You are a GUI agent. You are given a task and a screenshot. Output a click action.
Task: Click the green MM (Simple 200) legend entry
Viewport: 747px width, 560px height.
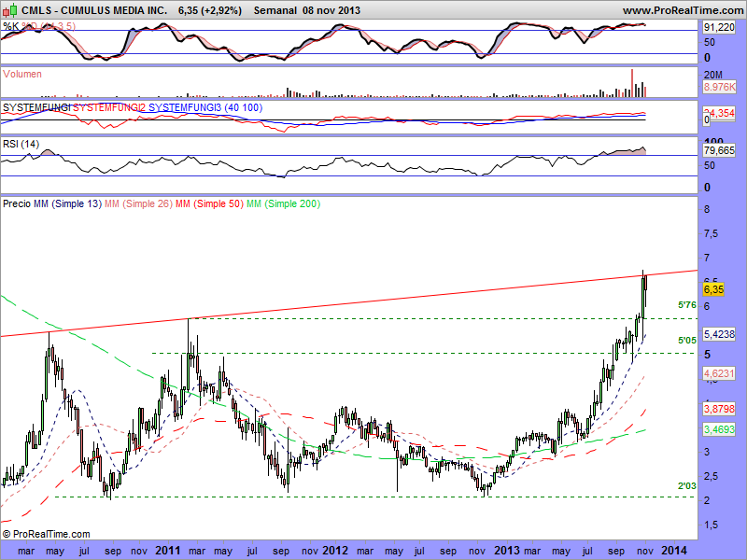tap(283, 203)
